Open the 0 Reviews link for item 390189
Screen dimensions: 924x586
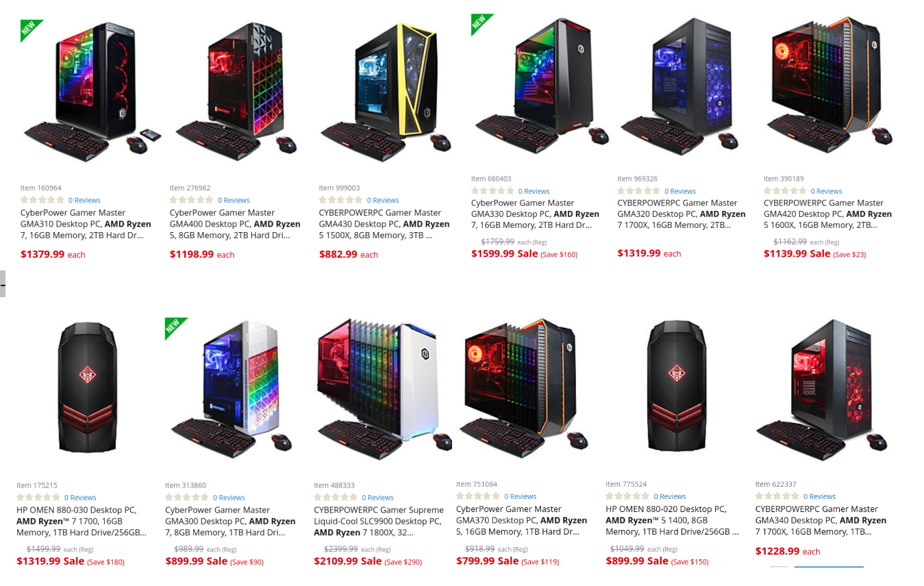coord(826,191)
